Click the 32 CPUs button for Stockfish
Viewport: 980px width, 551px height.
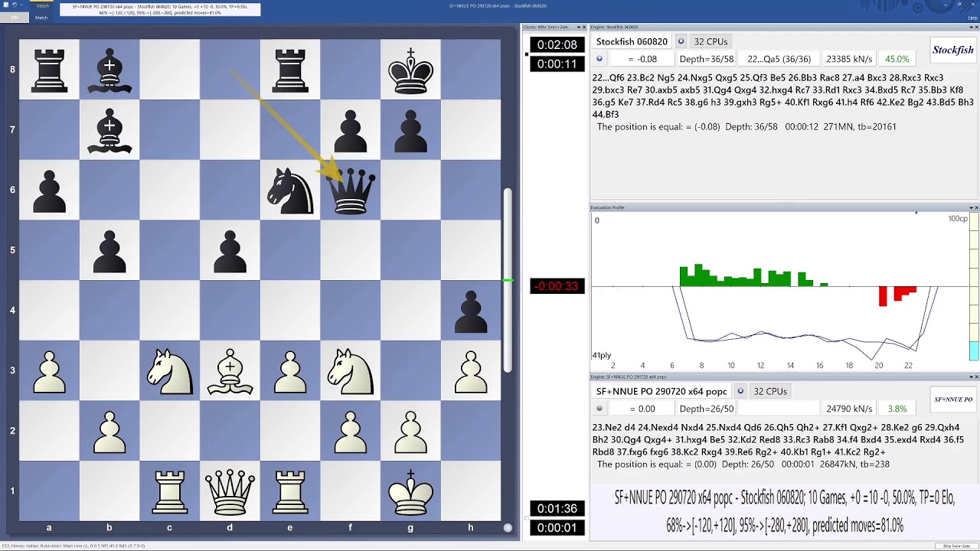coord(711,41)
